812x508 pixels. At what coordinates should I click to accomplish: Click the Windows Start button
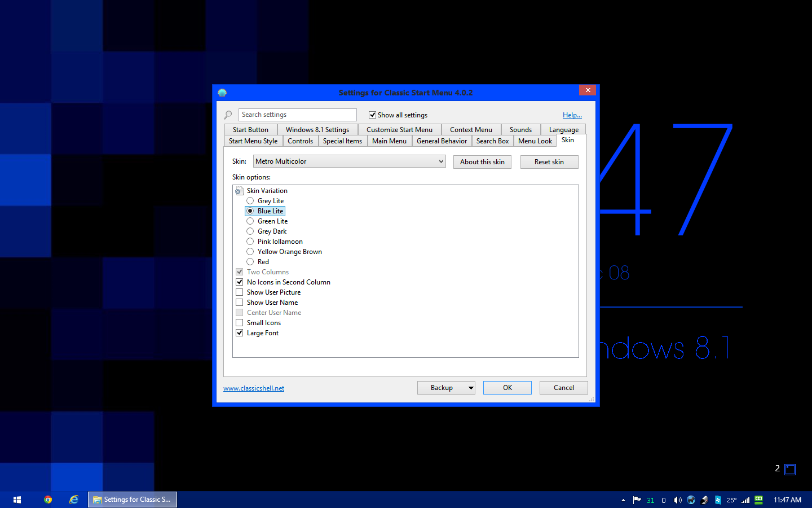(x=17, y=500)
